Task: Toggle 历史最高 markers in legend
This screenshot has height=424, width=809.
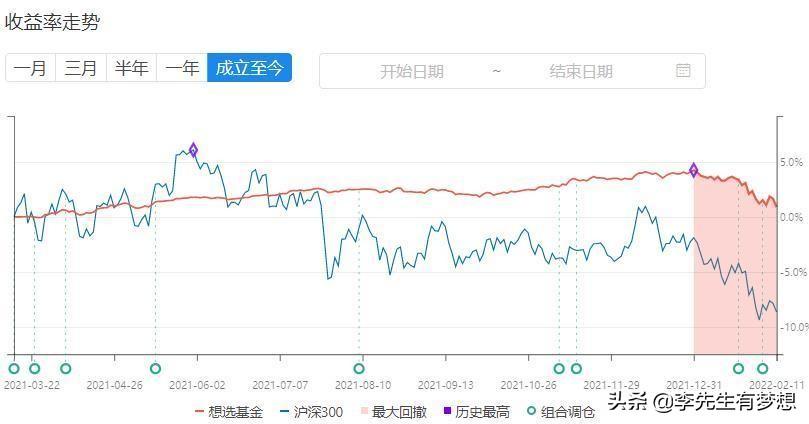Action: (475, 411)
